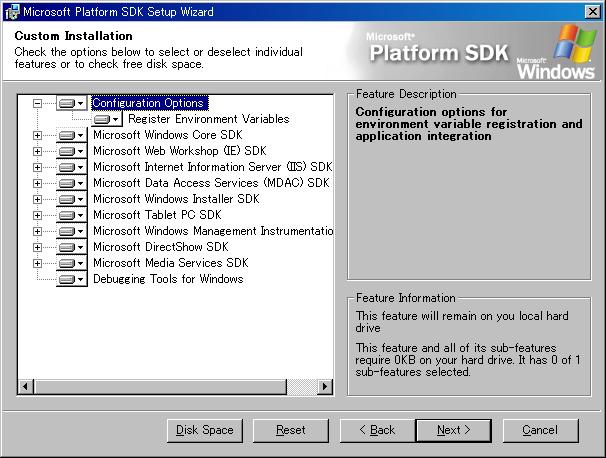Expand the Windows Management Instrumentation node

pos(37,232)
